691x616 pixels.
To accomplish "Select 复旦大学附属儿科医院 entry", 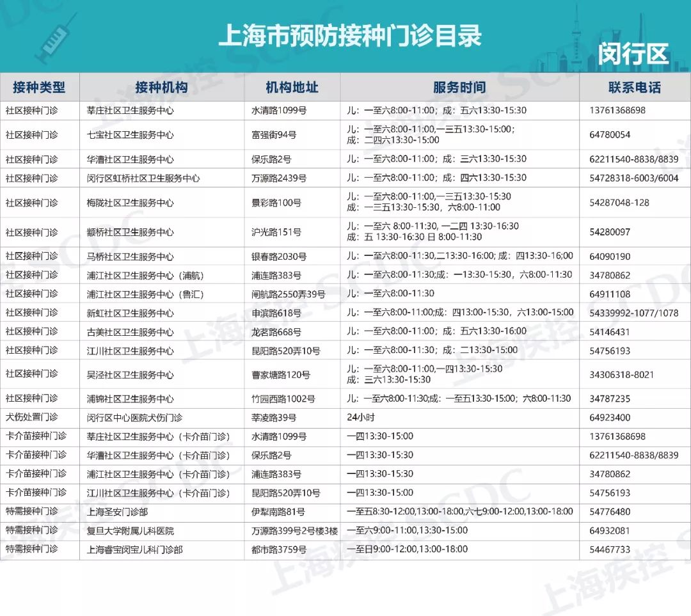I will [130, 530].
